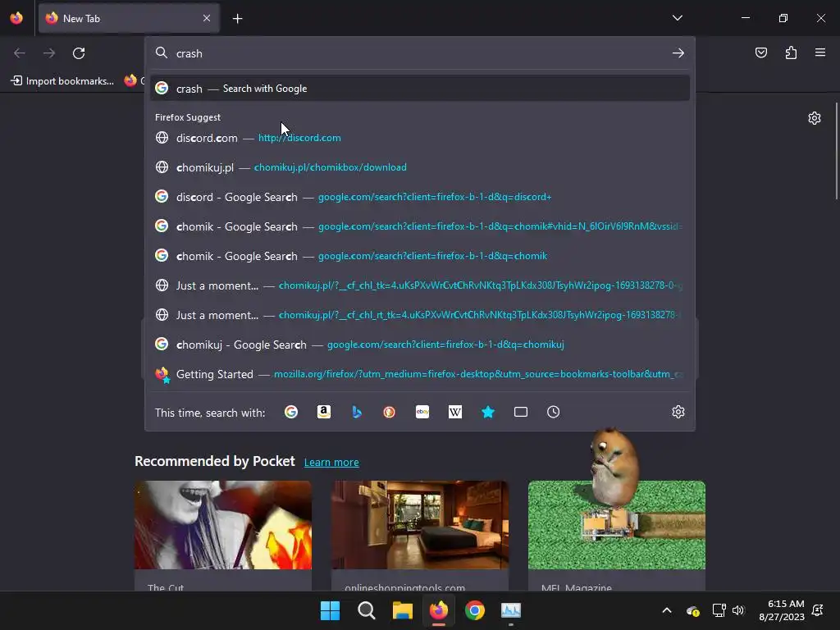Select crash Search with Google suggestion

pos(420,89)
